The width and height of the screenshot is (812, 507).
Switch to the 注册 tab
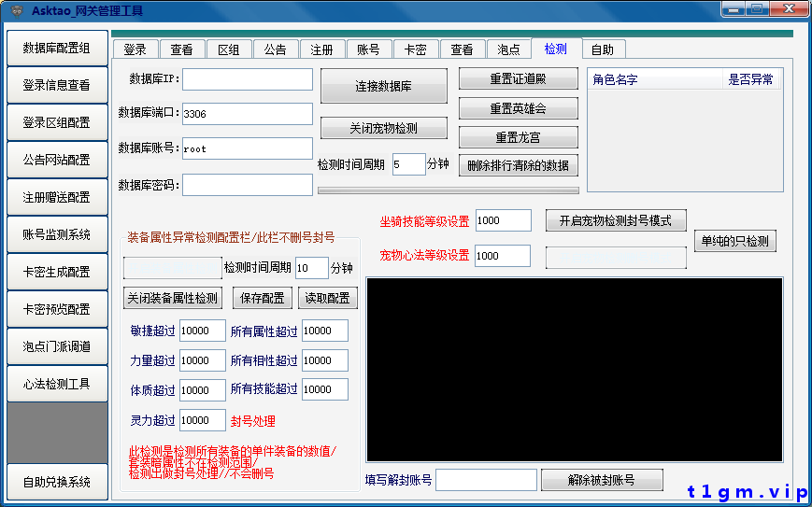point(322,49)
